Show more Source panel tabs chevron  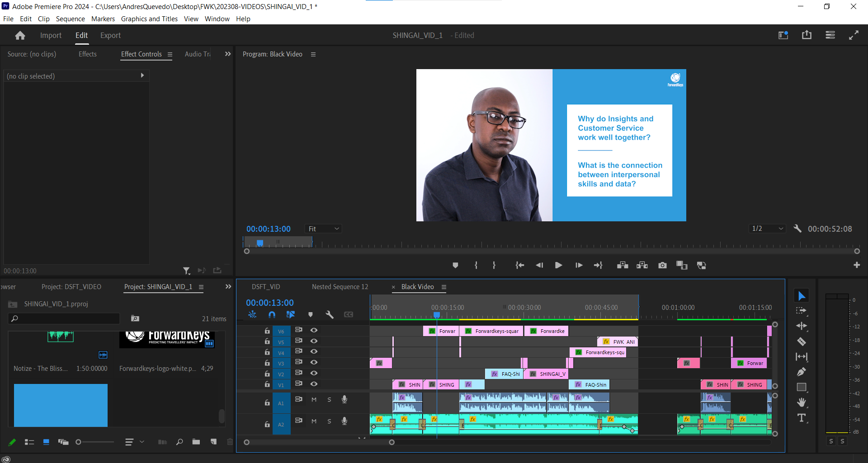[x=228, y=54]
